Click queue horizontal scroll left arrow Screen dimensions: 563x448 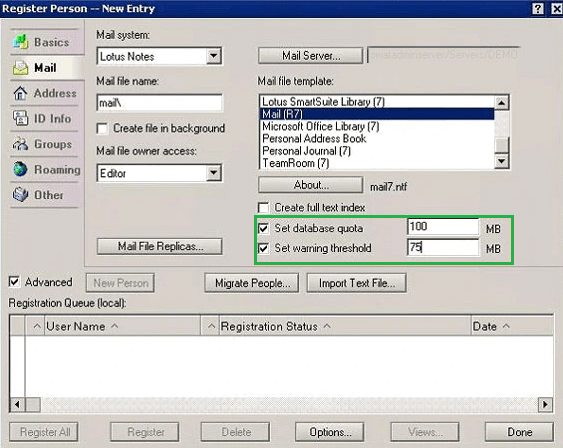coord(17,405)
